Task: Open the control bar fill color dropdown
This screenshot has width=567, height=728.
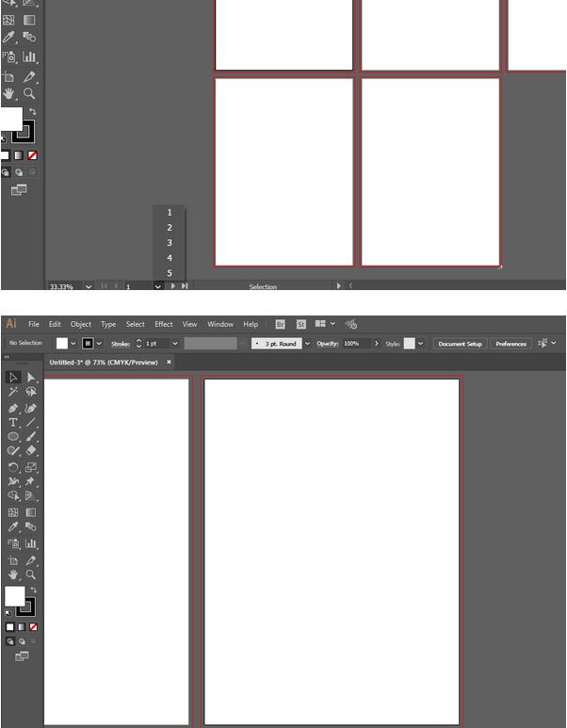Action: pyautogui.click(x=73, y=344)
